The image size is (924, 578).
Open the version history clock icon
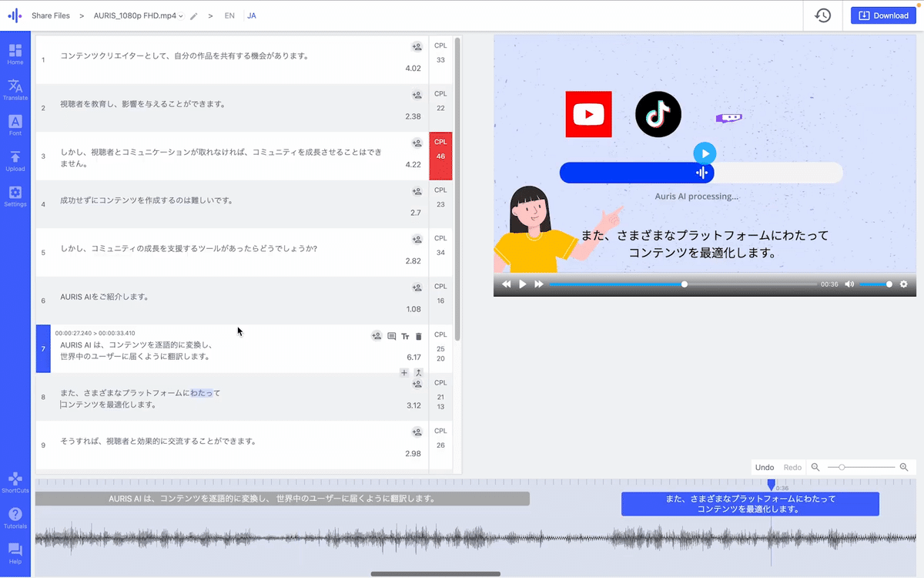(x=823, y=15)
